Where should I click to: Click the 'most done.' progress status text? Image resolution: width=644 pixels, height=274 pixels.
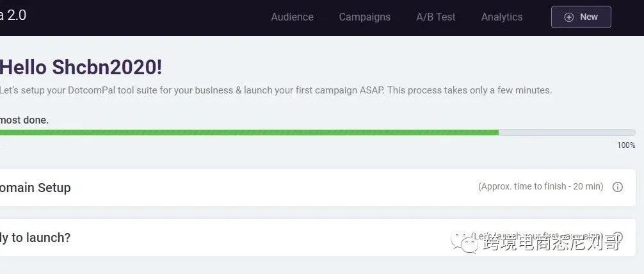[x=24, y=120]
